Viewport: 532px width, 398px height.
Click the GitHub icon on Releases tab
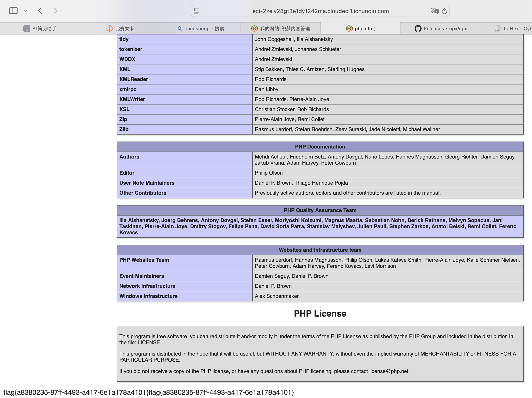(x=418, y=29)
